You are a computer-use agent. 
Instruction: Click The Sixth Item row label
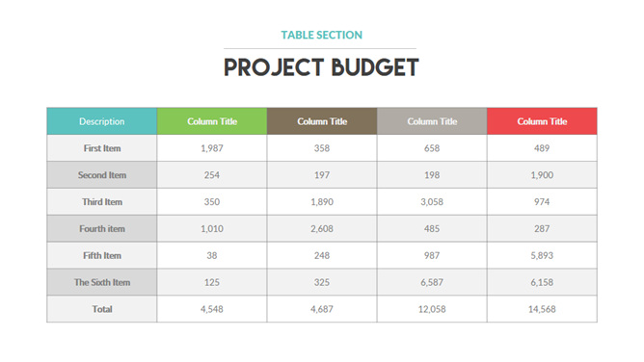point(102,282)
